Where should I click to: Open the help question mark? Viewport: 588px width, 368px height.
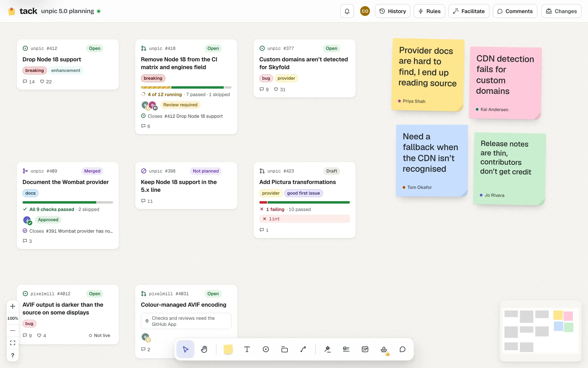click(13, 355)
